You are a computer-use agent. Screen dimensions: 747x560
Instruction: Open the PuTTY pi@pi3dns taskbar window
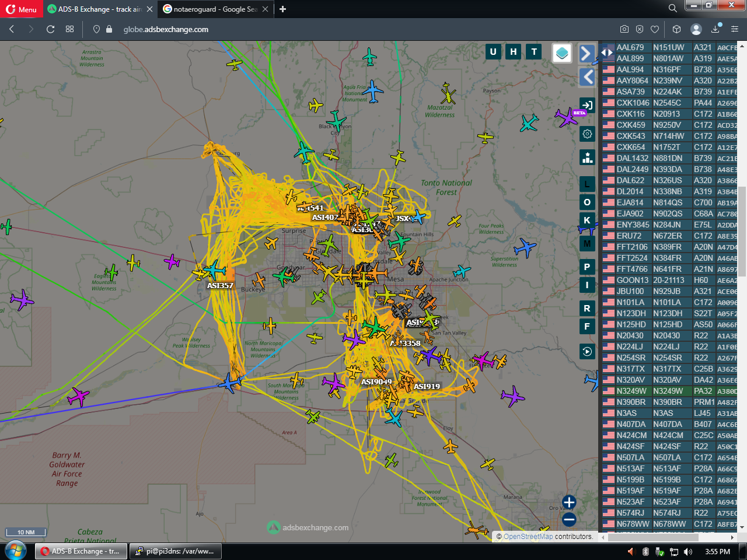point(175,551)
